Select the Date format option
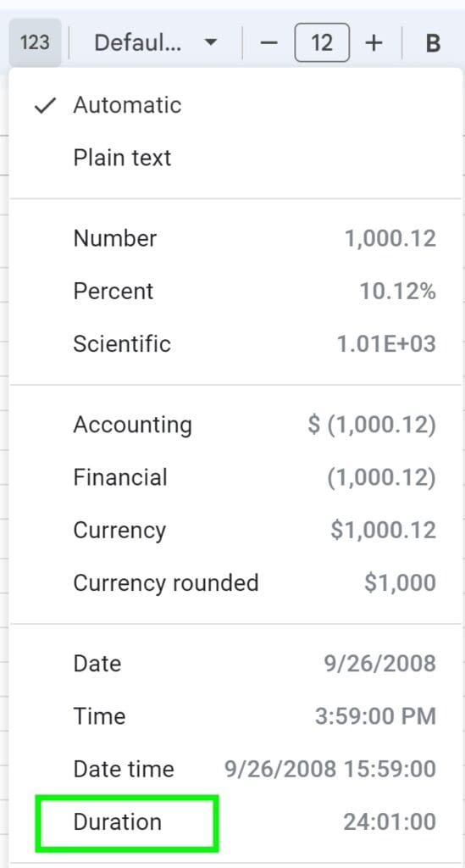 [x=235, y=663]
